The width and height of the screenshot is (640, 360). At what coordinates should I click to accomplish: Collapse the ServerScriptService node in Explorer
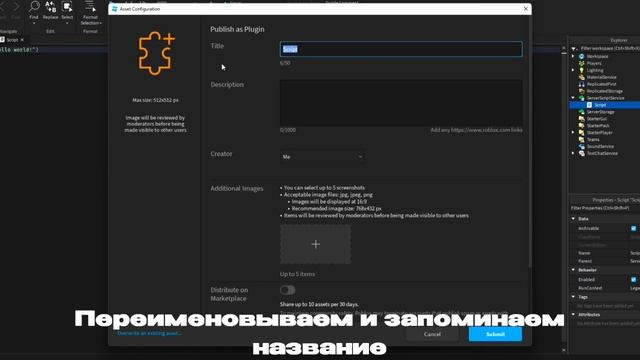[573, 98]
